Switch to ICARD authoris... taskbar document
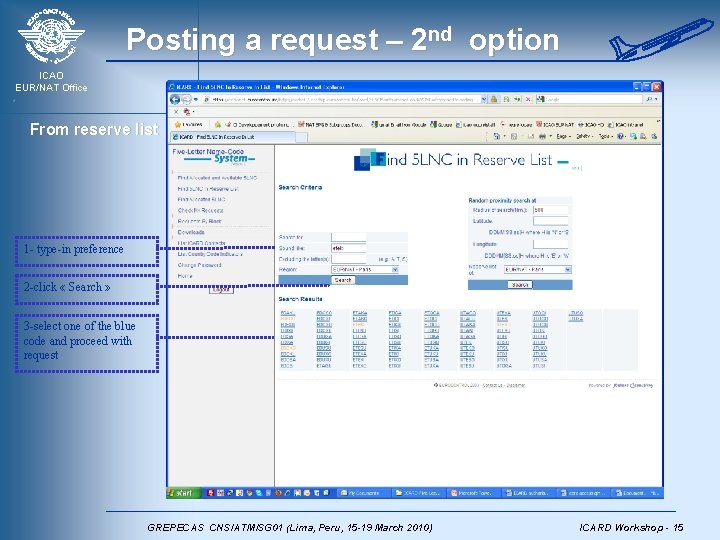720x540 pixels. [x=529, y=493]
